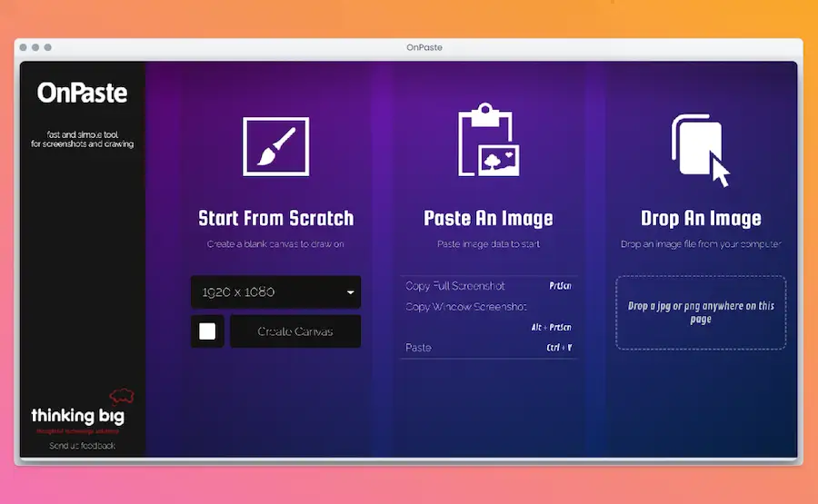
Task: Click the drop a jpg or png zone
Action: tap(701, 312)
